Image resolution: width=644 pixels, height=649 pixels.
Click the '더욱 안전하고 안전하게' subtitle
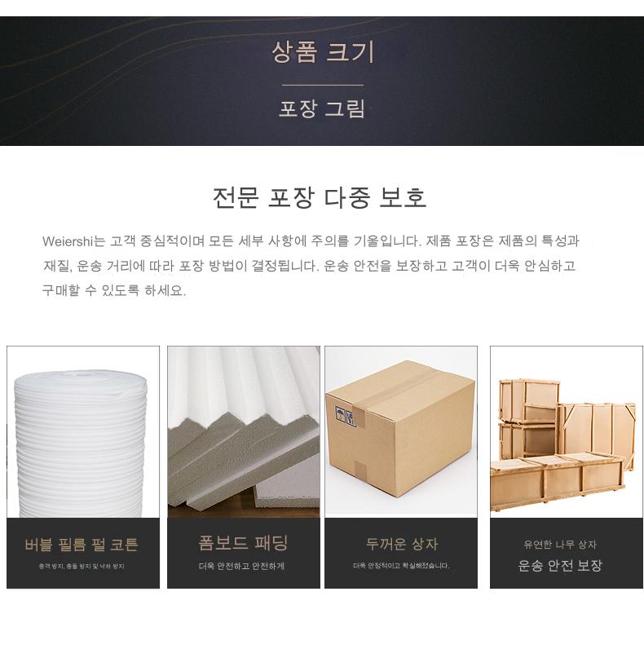pos(241,566)
